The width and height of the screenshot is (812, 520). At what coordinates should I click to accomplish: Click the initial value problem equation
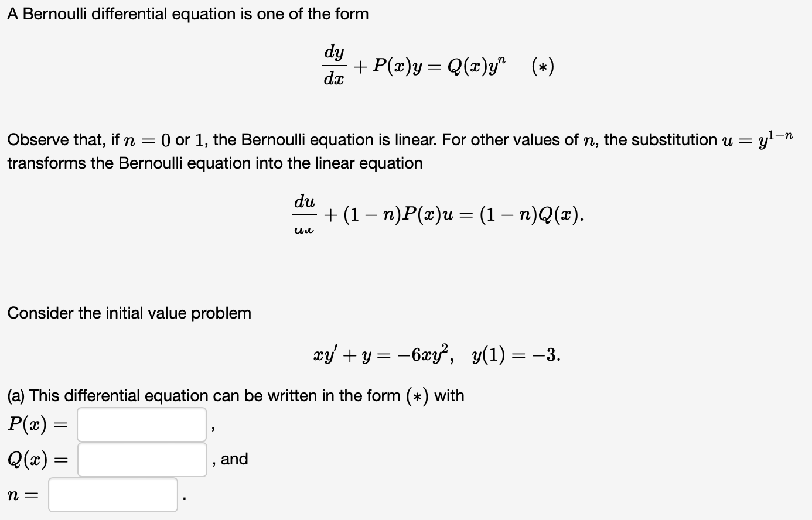[436, 355]
